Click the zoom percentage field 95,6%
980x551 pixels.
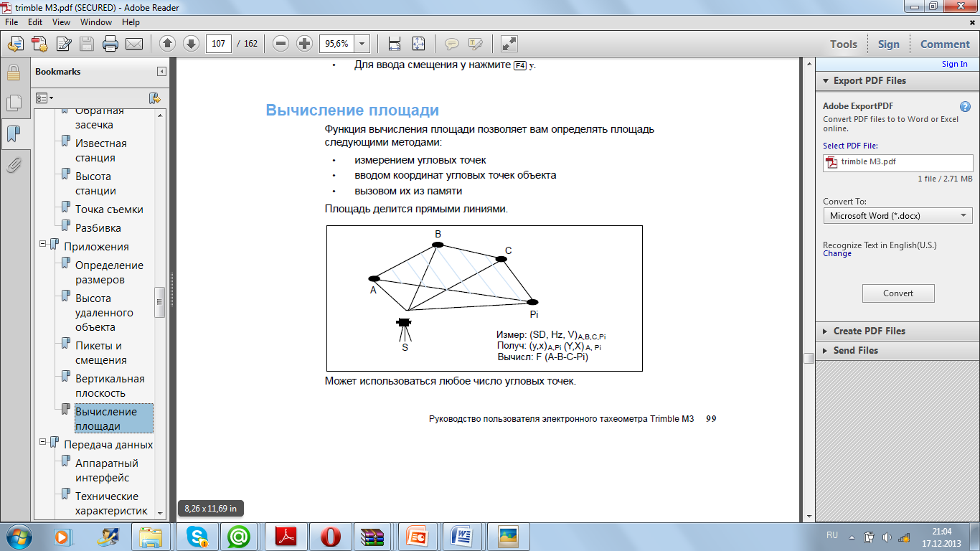[336, 44]
